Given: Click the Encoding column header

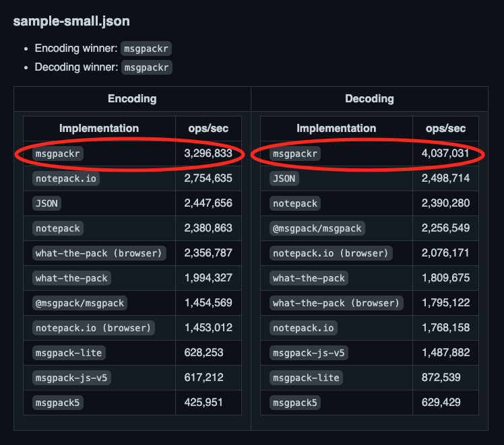Looking at the screenshot, I should (132, 98).
